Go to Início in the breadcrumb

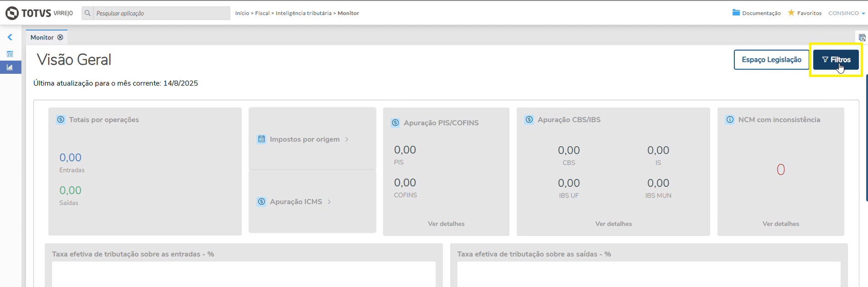pyautogui.click(x=242, y=13)
